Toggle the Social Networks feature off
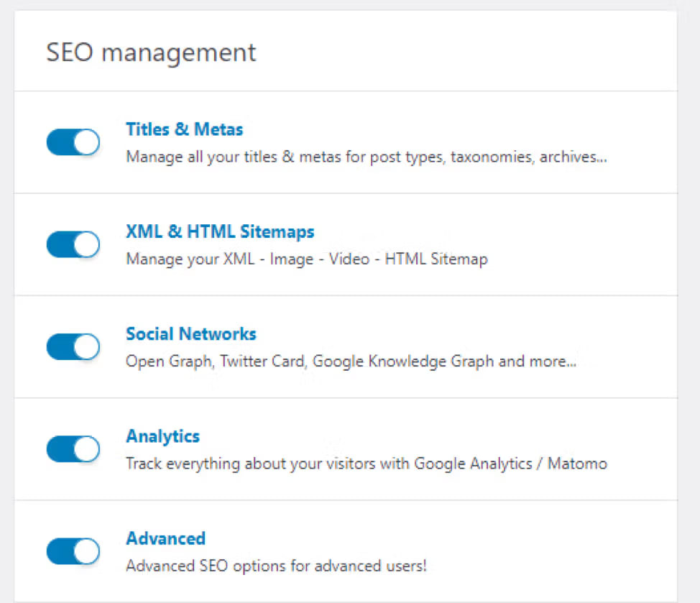 point(73,346)
